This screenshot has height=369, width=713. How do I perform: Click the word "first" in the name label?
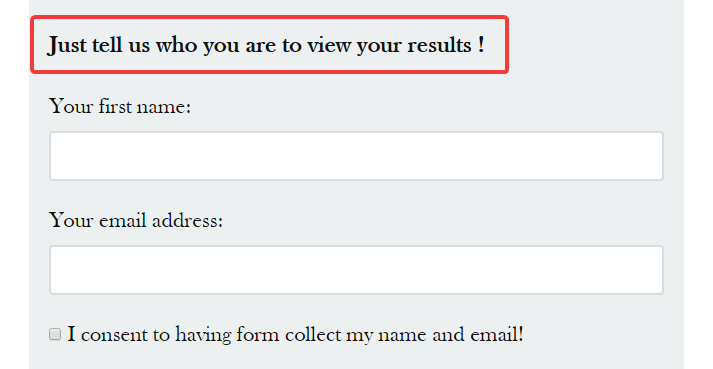click(115, 106)
